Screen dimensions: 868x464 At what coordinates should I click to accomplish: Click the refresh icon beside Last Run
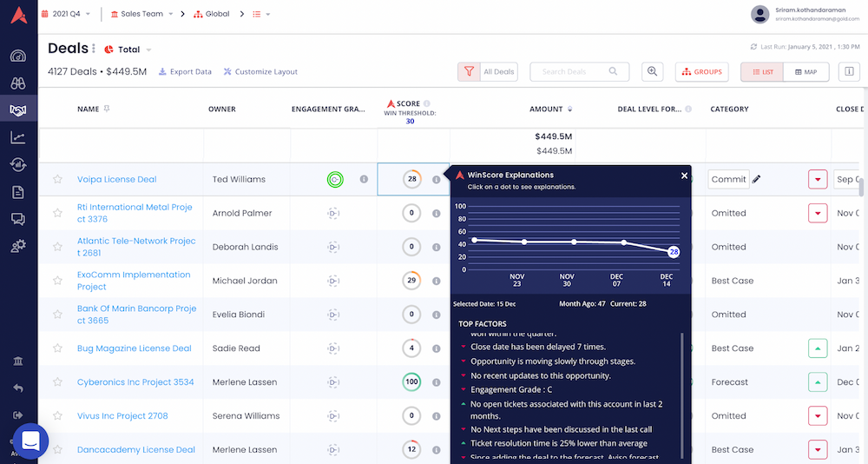(753, 47)
